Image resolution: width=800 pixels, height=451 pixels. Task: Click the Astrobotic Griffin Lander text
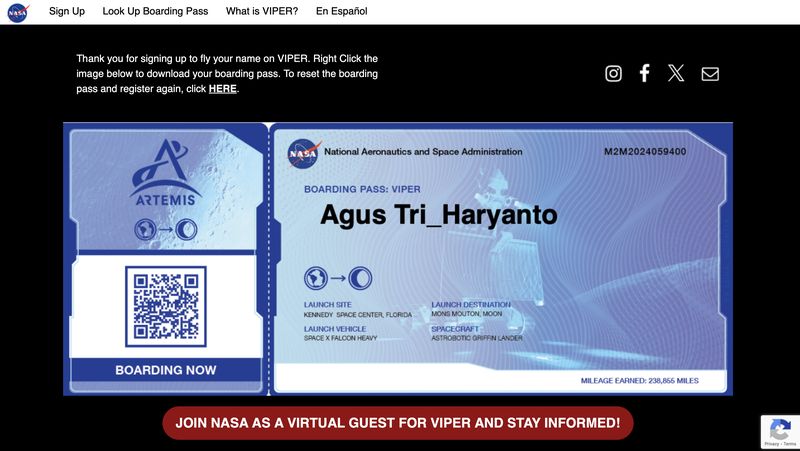[x=477, y=338]
